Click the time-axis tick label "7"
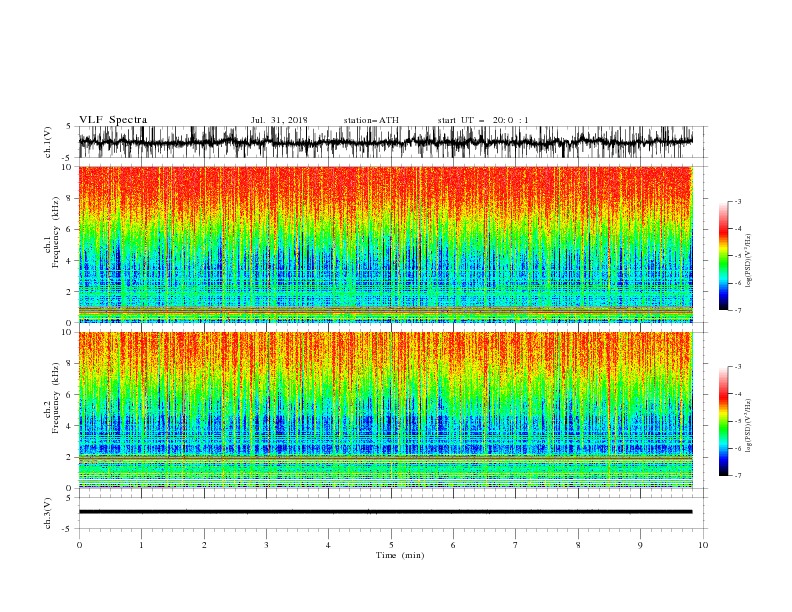Screen dimensions: 792x612 516,545
